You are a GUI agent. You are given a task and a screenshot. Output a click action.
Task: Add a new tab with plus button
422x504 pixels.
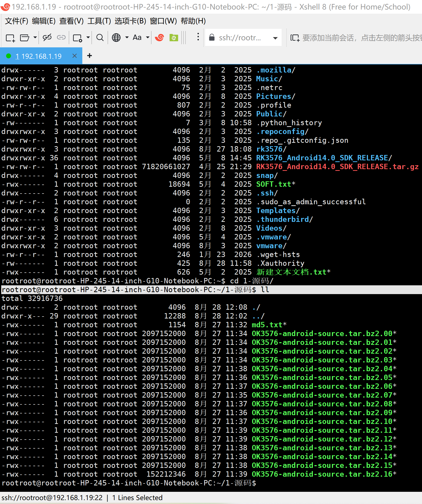90,56
